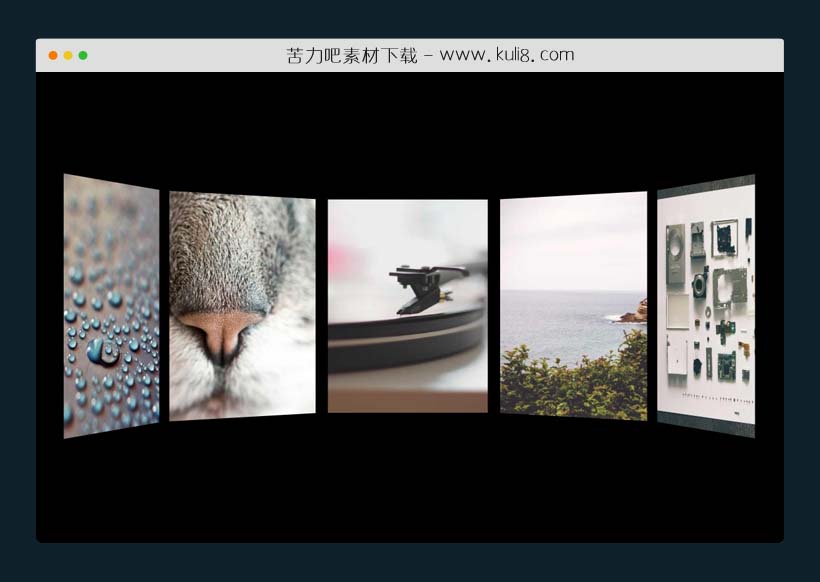Viewport: 820px width, 582px height.
Task: Click the cat's pink nose
Action: coord(220,332)
